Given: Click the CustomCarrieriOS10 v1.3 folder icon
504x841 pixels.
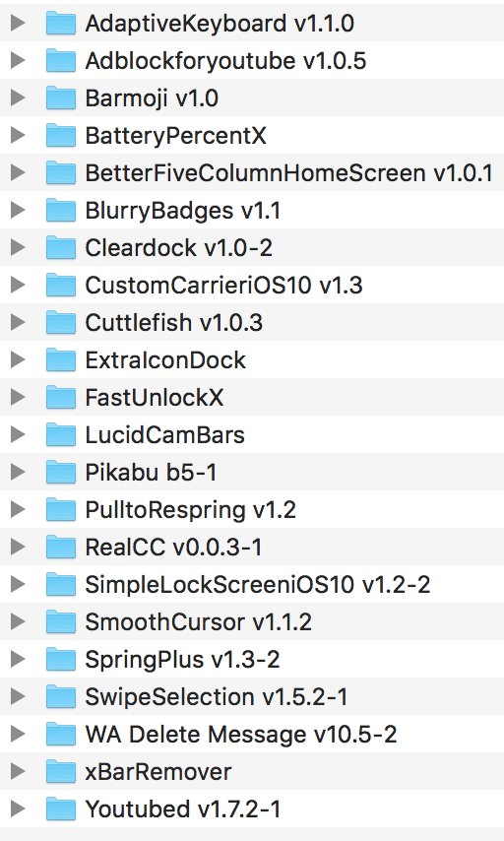Looking at the screenshot, I should (61, 286).
